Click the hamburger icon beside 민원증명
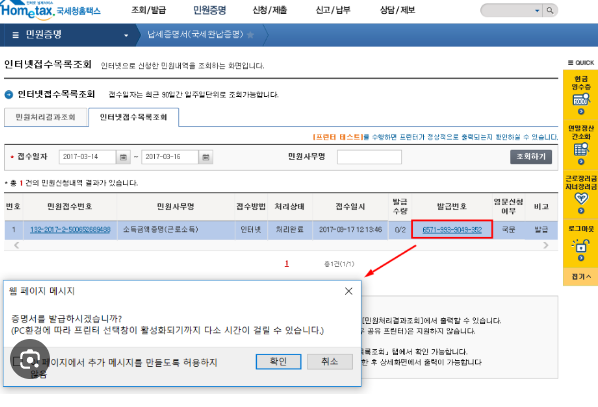The width and height of the screenshot is (598, 407). coord(16,35)
